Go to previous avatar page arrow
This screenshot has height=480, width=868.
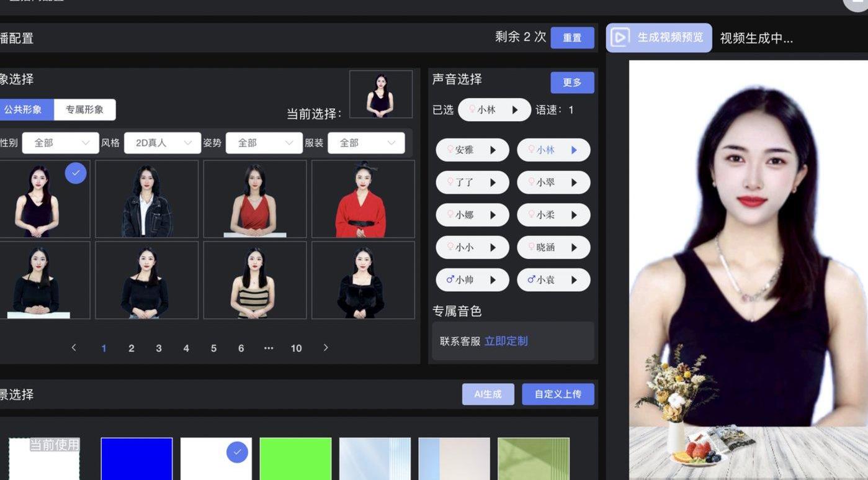click(x=74, y=348)
